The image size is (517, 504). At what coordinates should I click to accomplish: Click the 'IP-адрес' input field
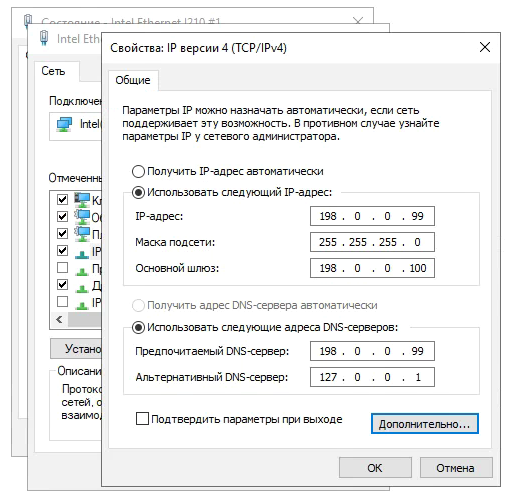(372, 216)
